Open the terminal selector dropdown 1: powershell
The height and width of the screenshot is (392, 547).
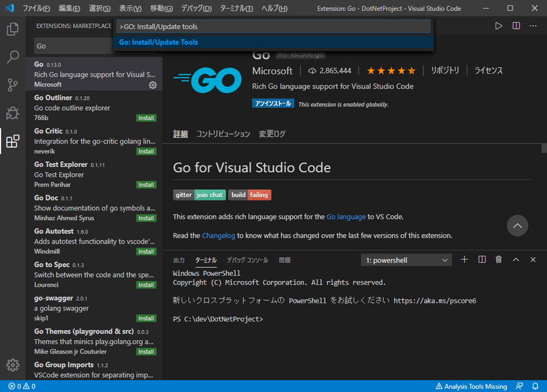406,260
